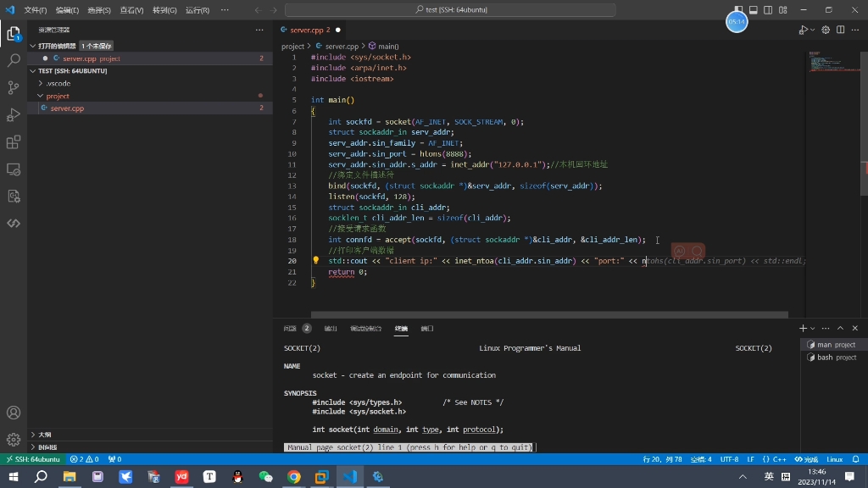Viewport: 868px width, 488px height.
Task: Open the Accounts menu icon
Action: pyautogui.click(x=14, y=413)
